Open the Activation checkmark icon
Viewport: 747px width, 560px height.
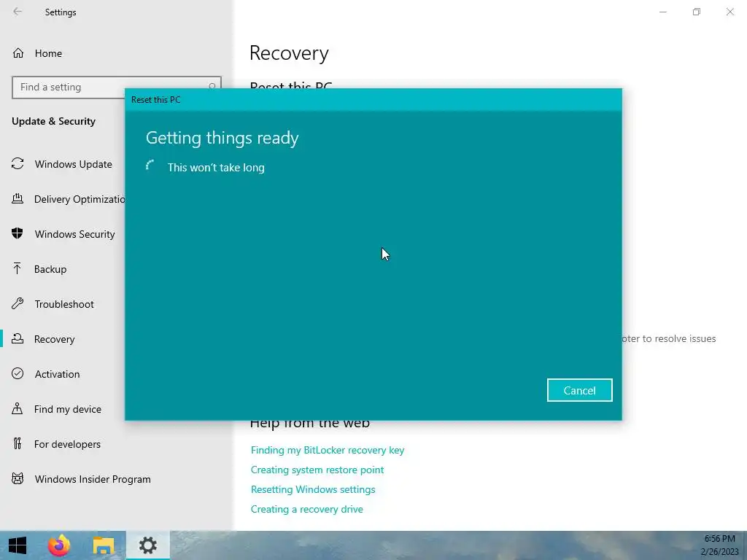point(18,373)
